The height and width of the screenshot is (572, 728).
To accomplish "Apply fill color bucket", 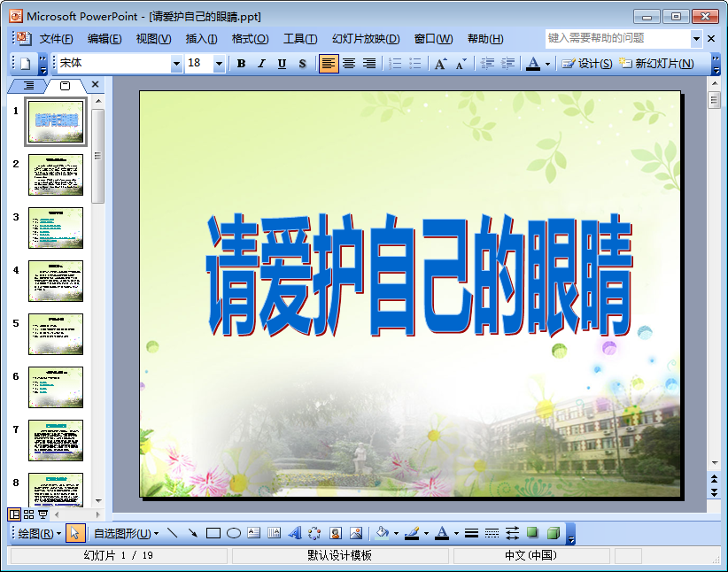I will click(x=382, y=533).
